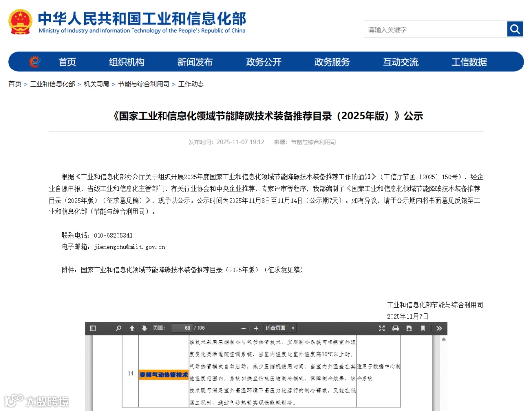Click the row number 14 cell in PDF
The image size is (532, 411).
click(x=130, y=374)
